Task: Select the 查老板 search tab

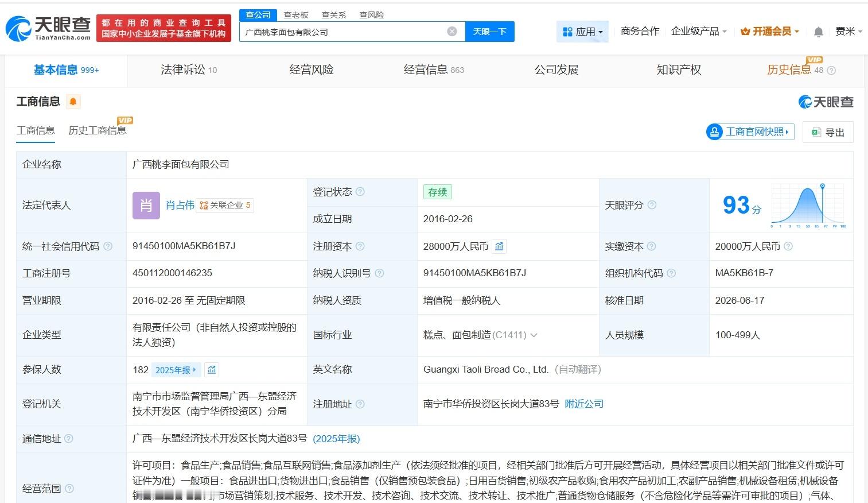Action: [296, 15]
